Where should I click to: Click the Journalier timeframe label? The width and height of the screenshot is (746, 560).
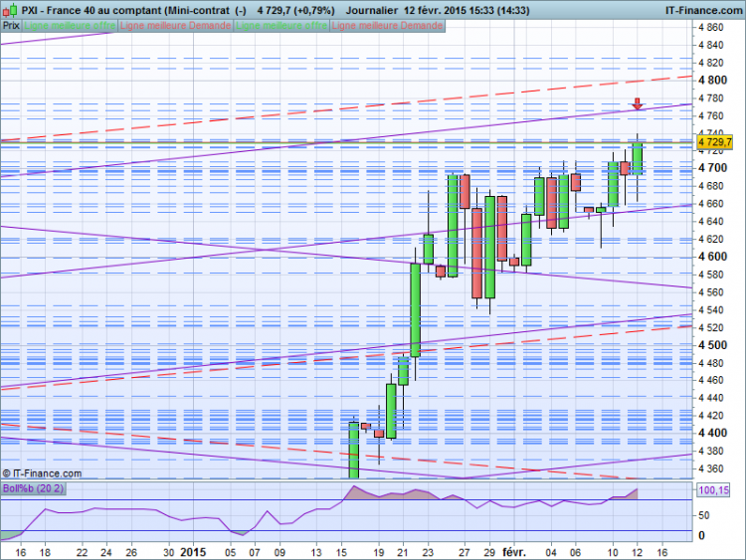[x=372, y=10]
